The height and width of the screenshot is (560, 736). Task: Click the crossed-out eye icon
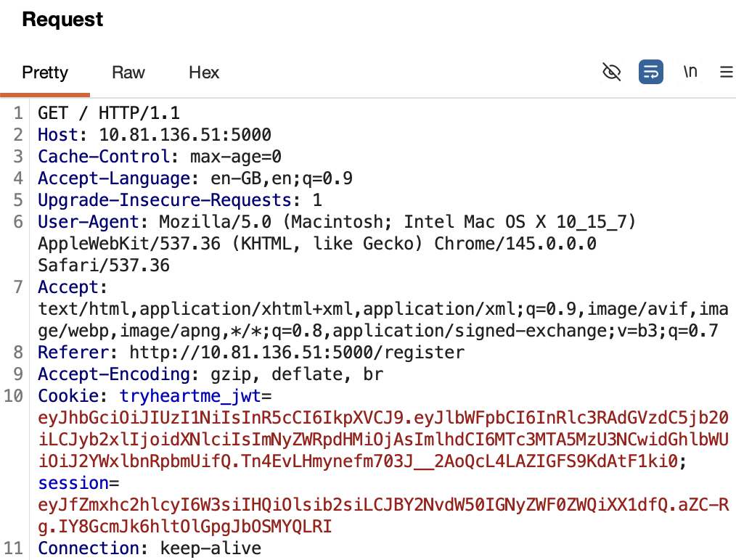tap(612, 72)
